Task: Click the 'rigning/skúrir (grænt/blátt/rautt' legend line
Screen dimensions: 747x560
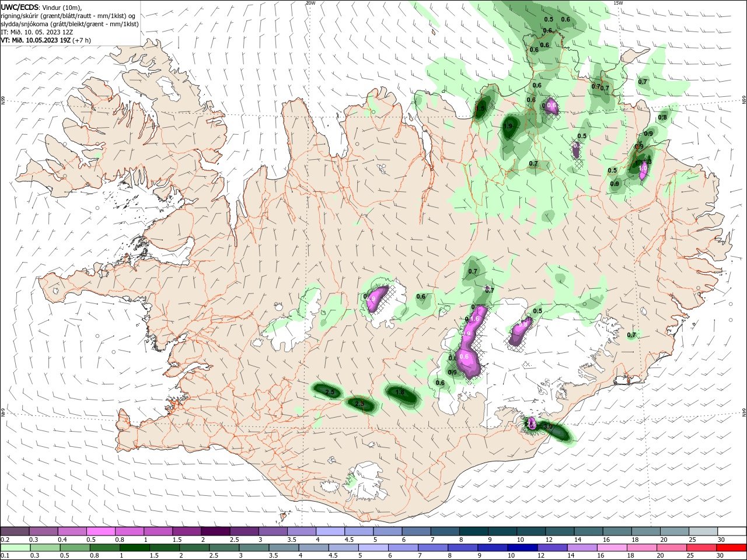Action: (x=68, y=16)
